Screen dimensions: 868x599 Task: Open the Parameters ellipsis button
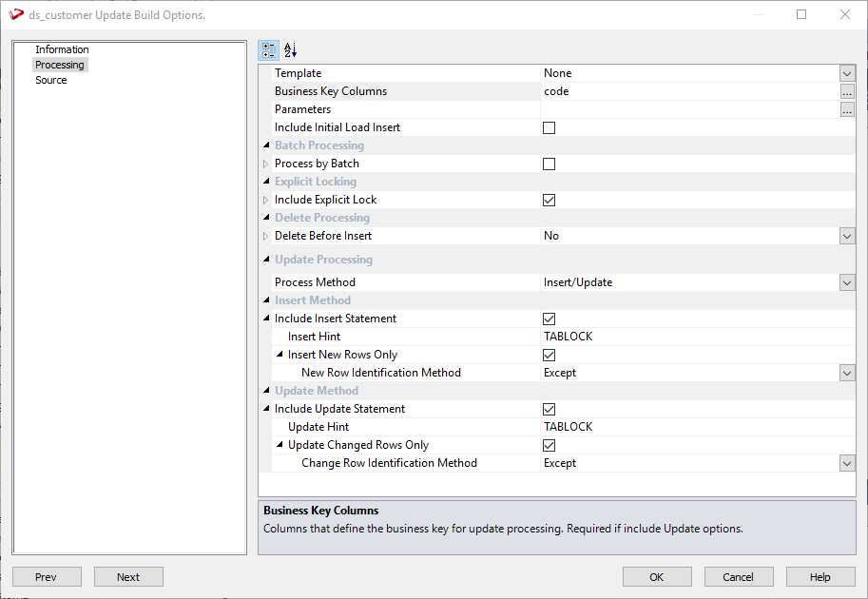click(847, 109)
